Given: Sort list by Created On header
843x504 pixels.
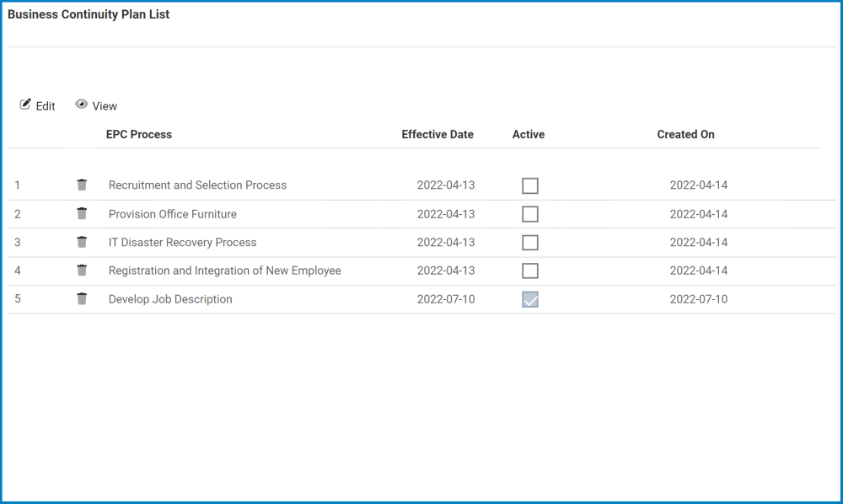Looking at the screenshot, I should 685,135.
